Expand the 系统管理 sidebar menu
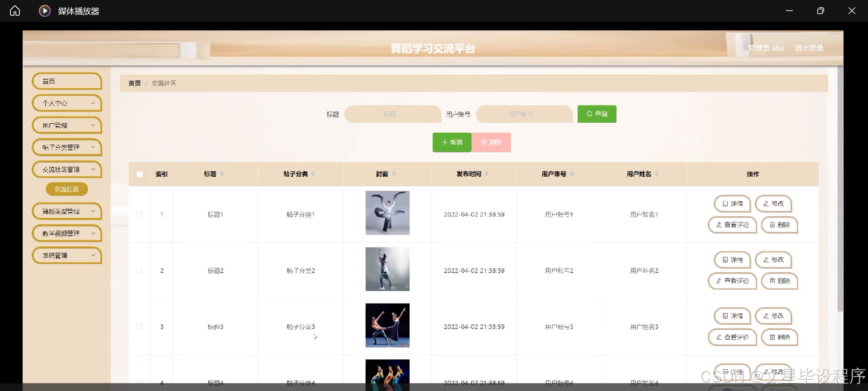Screen dimensions: 868x391 pos(67,256)
